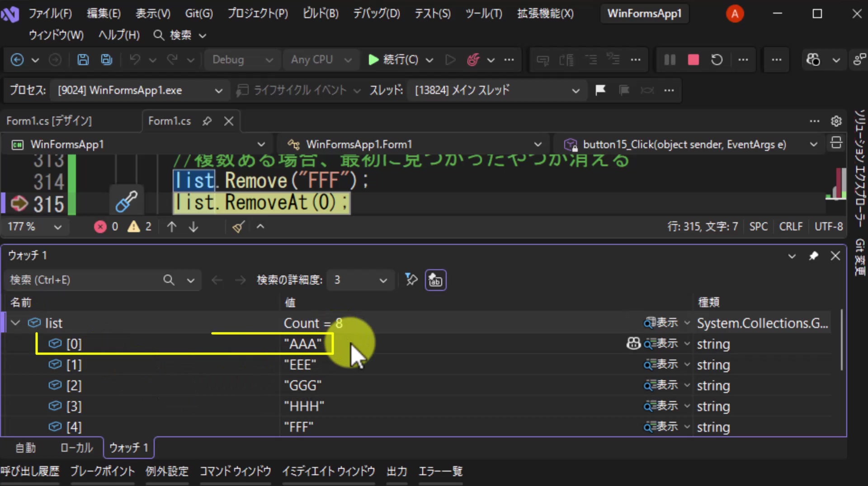Viewport: 868px width, 486px height.
Task: Switch to the ローカル tab
Action: [x=76, y=448]
